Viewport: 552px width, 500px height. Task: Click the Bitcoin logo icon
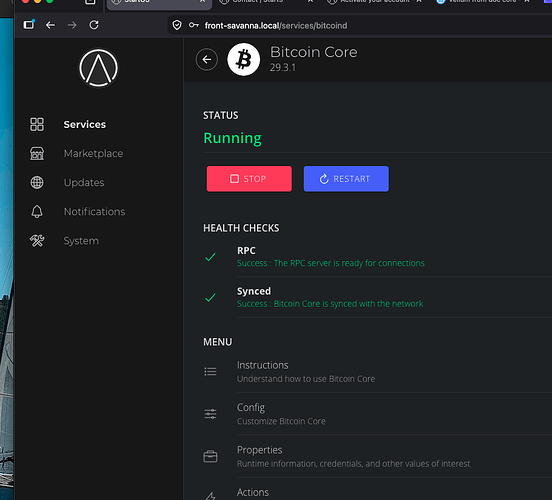pos(244,60)
